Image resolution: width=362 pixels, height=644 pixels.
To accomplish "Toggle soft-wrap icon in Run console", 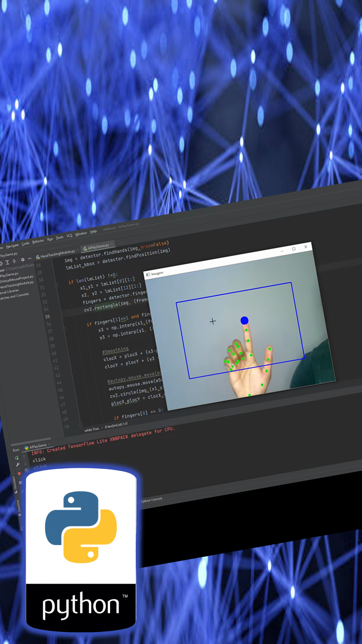I will [x=26, y=470].
